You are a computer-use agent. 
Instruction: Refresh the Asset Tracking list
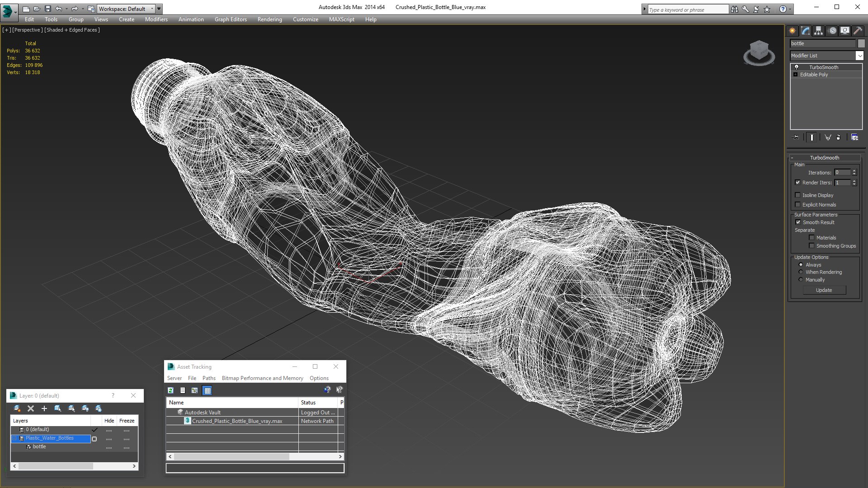tap(170, 390)
